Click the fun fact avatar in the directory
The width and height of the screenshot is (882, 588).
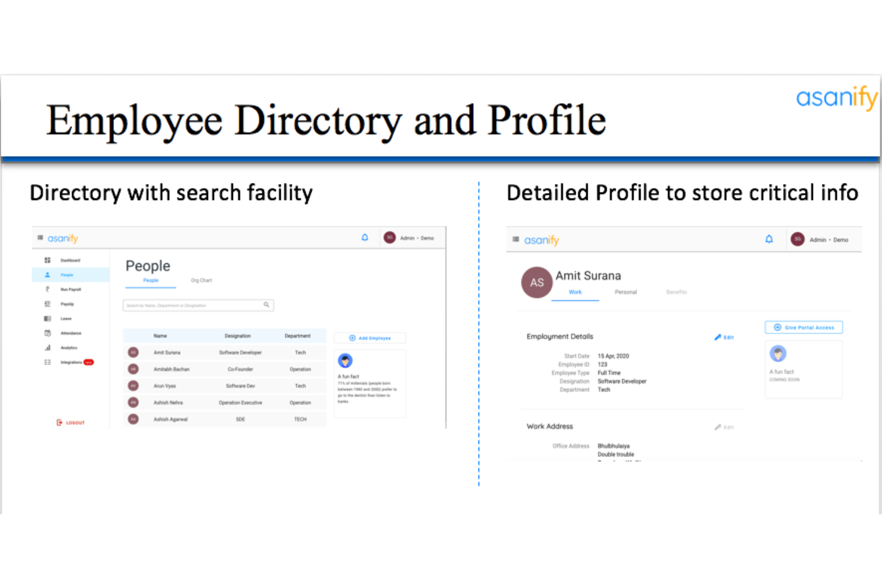pos(345,360)
